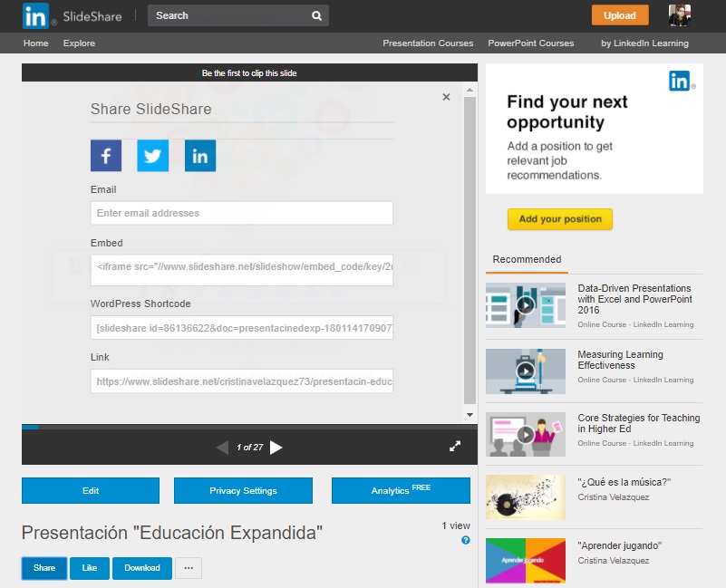Go to previous slide arrow
The width and height of the screenshot is (726, 588).
[x=222, y=447]
